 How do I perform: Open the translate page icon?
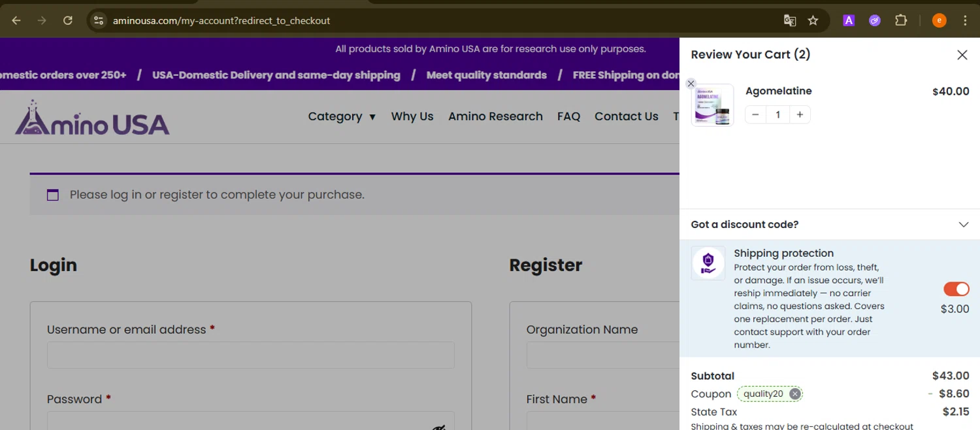pos(790,20)
